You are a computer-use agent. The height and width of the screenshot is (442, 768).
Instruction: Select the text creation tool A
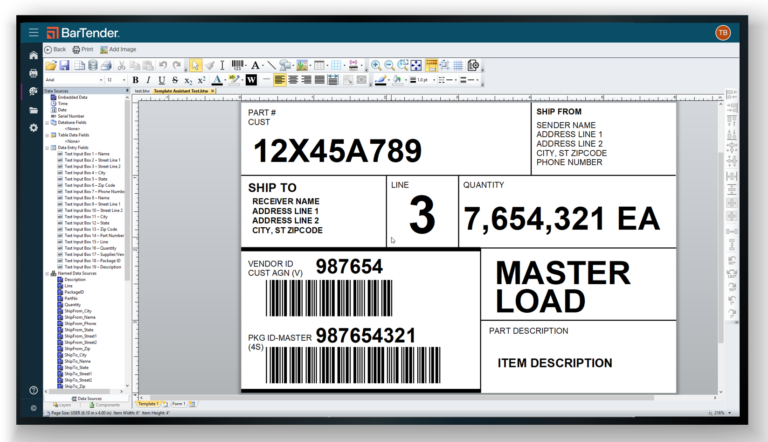(x=255, y=65)
